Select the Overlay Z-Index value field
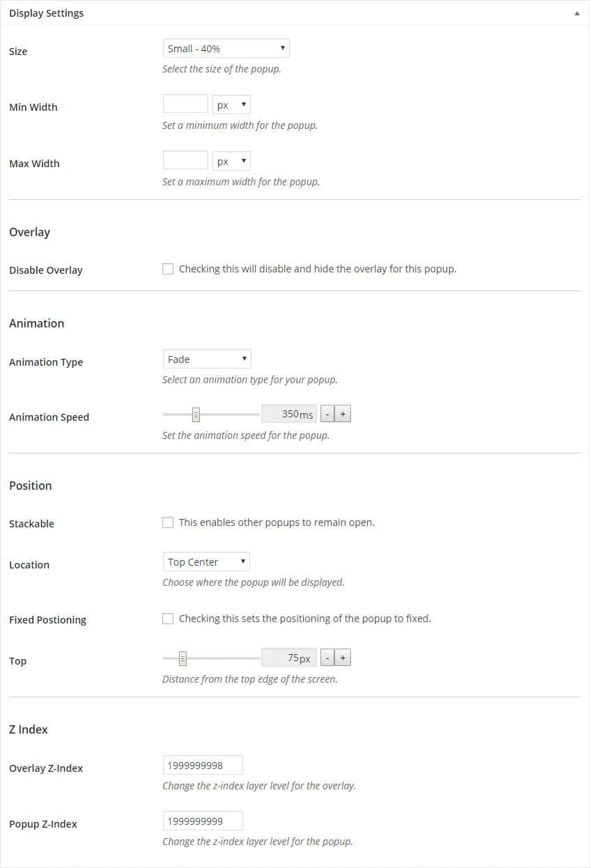The height and width of the screenshot is (868, 590). [202, 764]
